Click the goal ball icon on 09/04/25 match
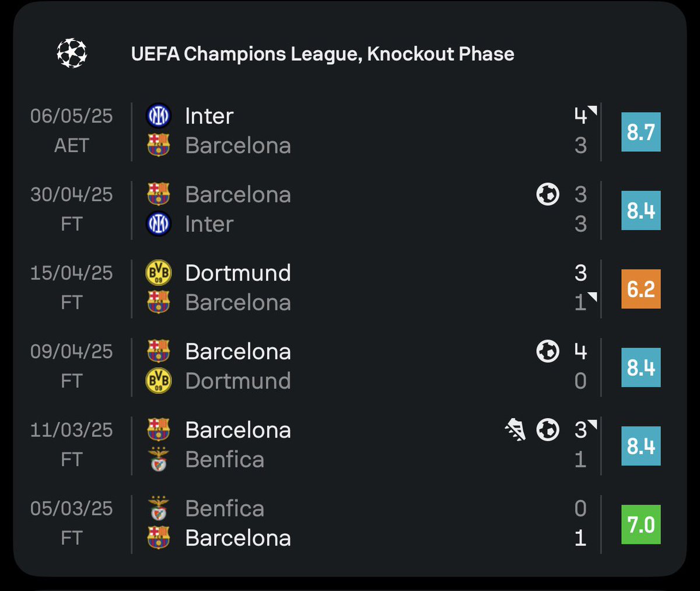This screenshot has height=591, width=700. [548, 351]
